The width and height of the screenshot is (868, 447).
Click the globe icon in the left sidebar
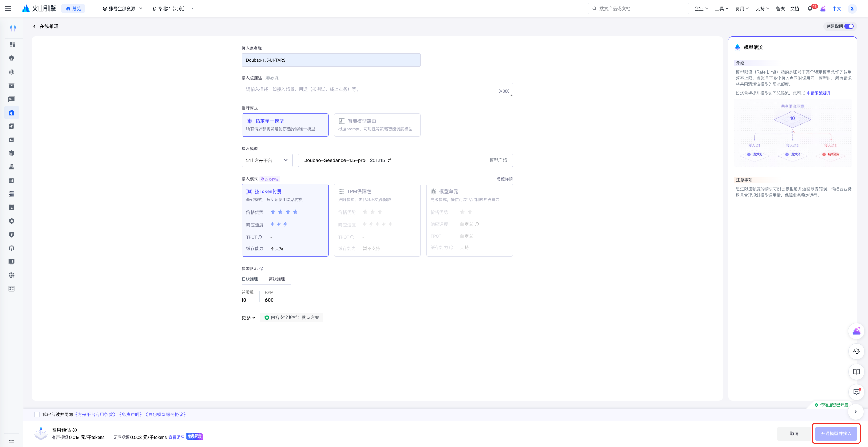pyautogui.click(x=12, y=275)
